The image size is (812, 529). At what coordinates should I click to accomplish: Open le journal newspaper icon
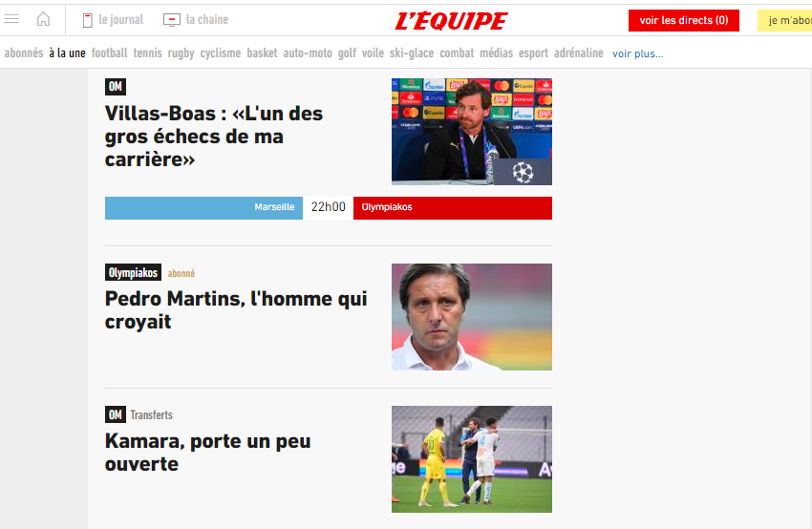(x=88, y=20)
